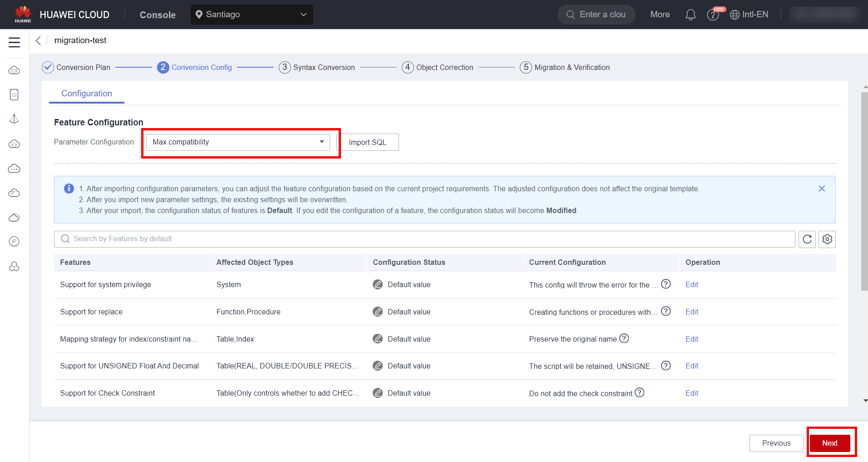Open the Santiago region selector
The width and height of the screenshot is (868, 462).
(252, 15)
